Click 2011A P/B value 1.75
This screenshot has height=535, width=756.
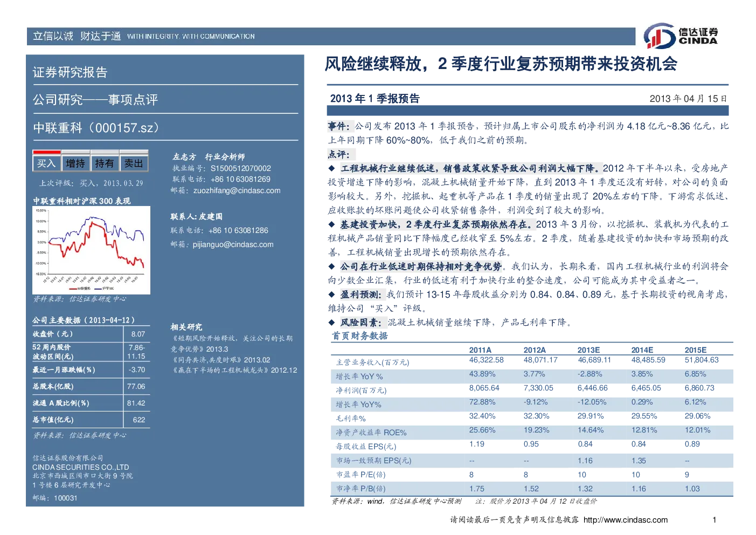coord(477,489)
